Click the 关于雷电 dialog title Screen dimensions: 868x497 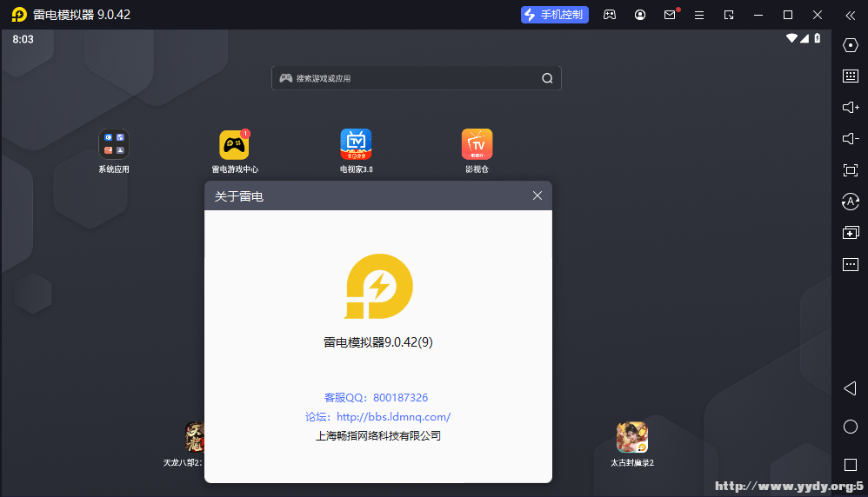(x=238, y=196)
